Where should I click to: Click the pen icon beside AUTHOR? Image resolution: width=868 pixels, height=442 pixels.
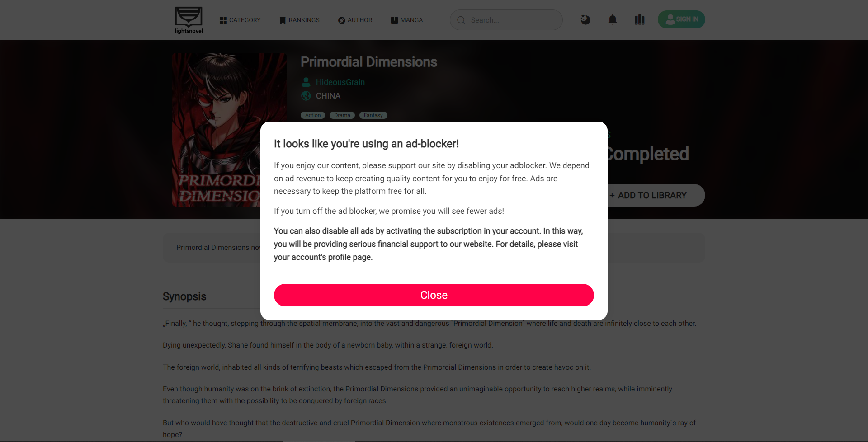(341, 20)
